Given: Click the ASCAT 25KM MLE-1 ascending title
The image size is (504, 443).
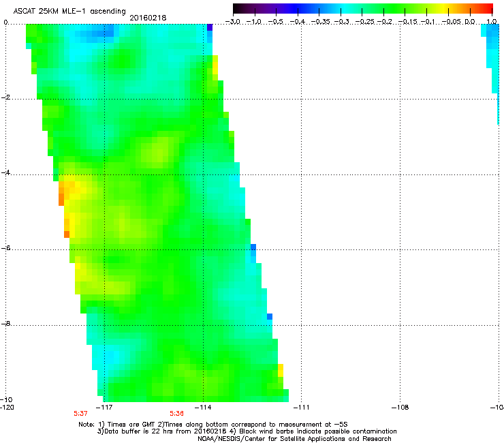Looking at the screenshot, I should pos(69,12).
